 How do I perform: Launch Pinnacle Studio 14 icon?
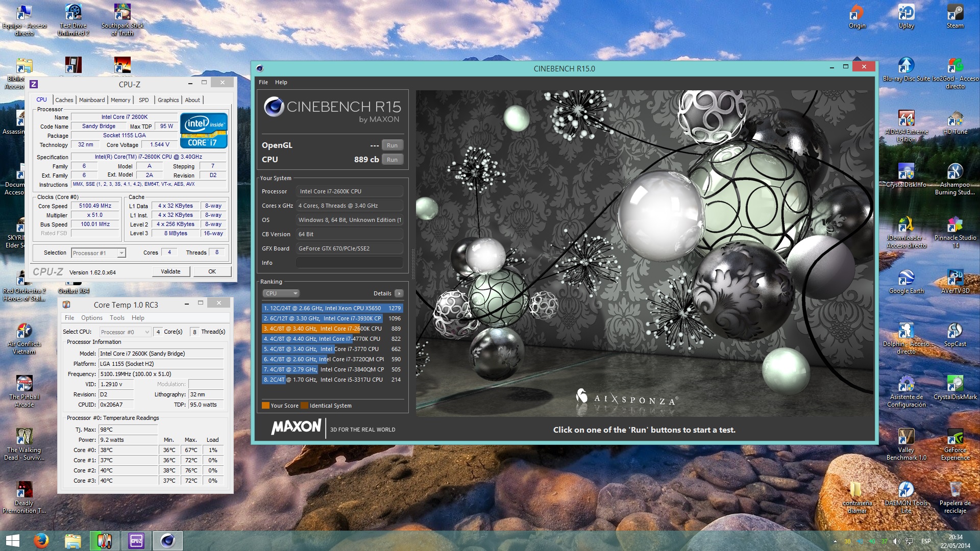point(955,233)
